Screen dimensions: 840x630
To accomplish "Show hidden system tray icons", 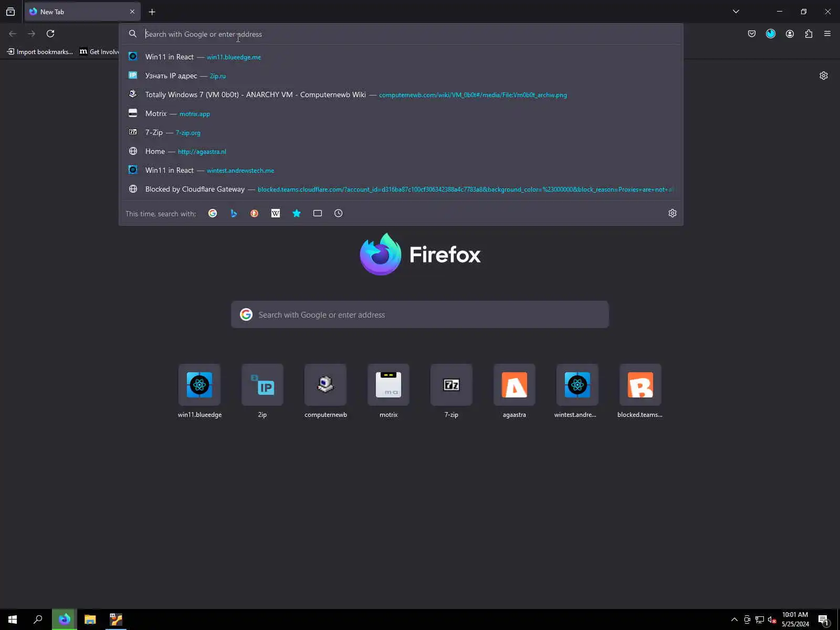I will (734, 619).
